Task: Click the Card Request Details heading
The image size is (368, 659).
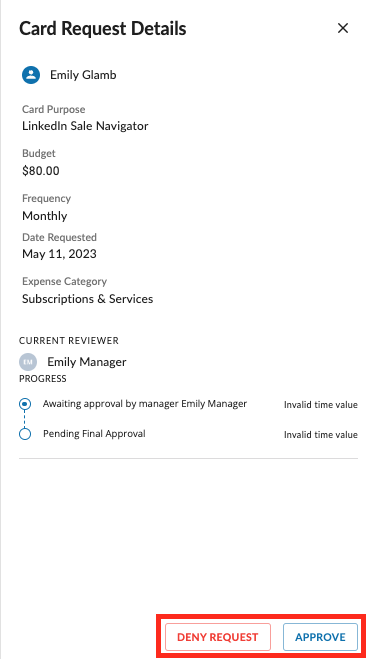Action: click(103, 29)
